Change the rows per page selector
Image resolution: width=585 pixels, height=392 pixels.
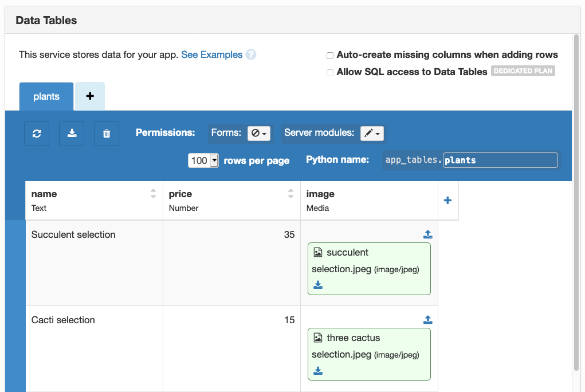(203, 160)
